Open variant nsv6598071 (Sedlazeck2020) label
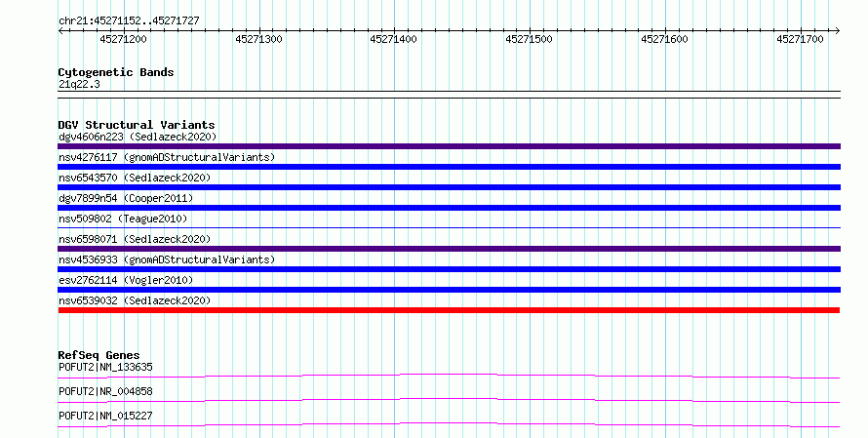 pos(135,239)
